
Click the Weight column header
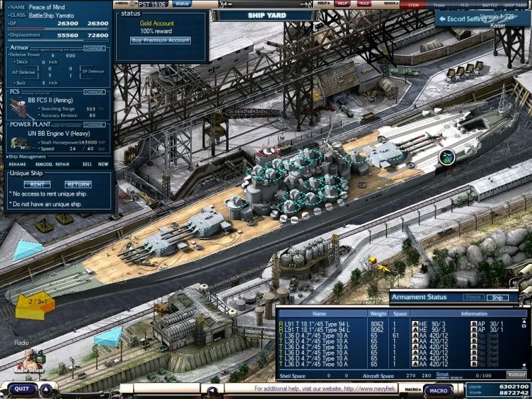coord(378,313)
